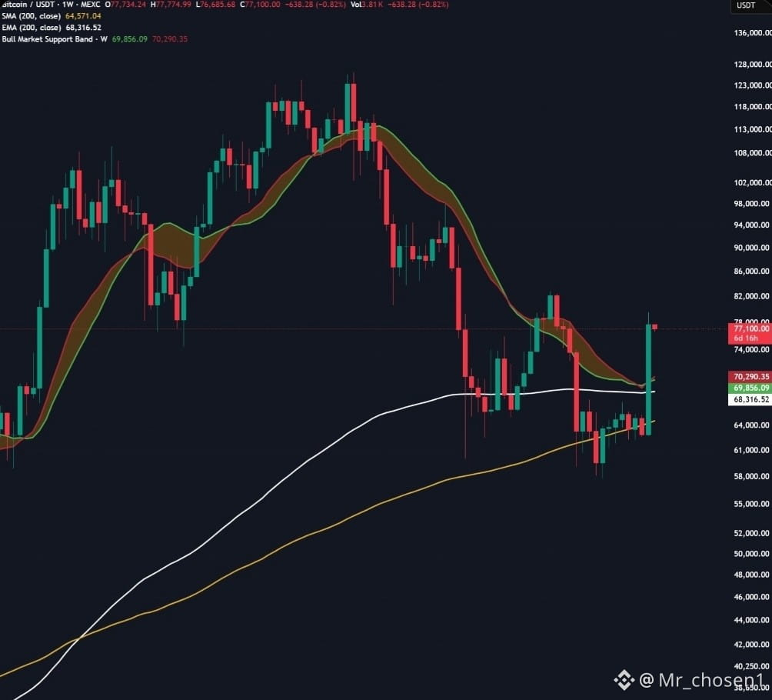This screenshot has width=772, height=700.
Task: Click the 90,000.00 price scale label
Action: click(752, 248)
